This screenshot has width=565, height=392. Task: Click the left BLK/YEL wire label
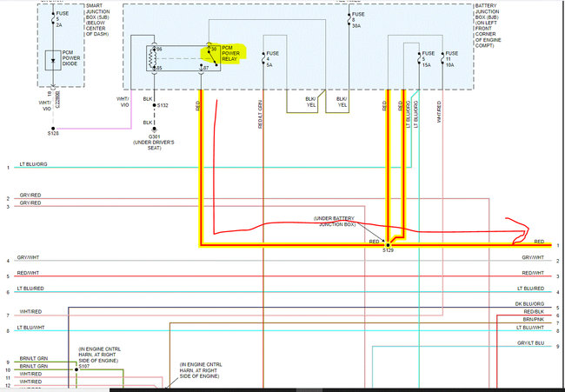310,102
